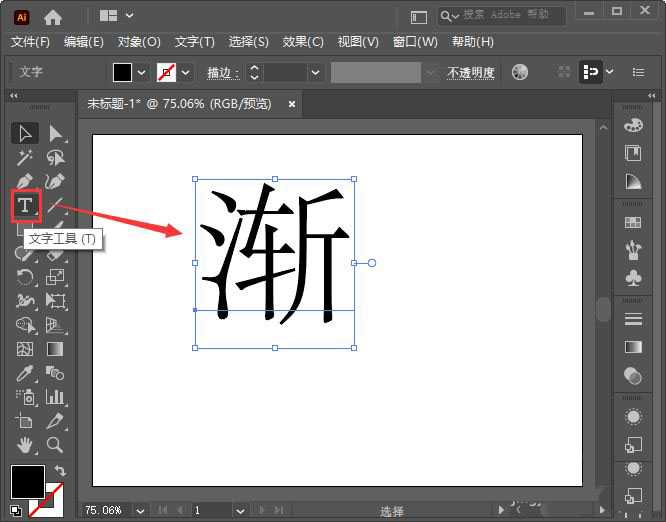Image resolution: width=666 pixels, height=522 pixels.
Task: Click the 不透明度 opacity link
Action: coord(471,73)
